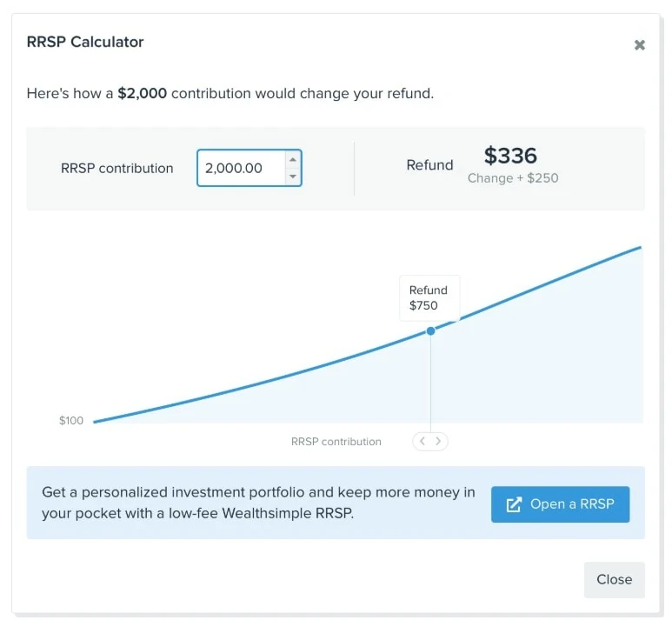Click the RRSP contribution label beside the input

point(116,169)
